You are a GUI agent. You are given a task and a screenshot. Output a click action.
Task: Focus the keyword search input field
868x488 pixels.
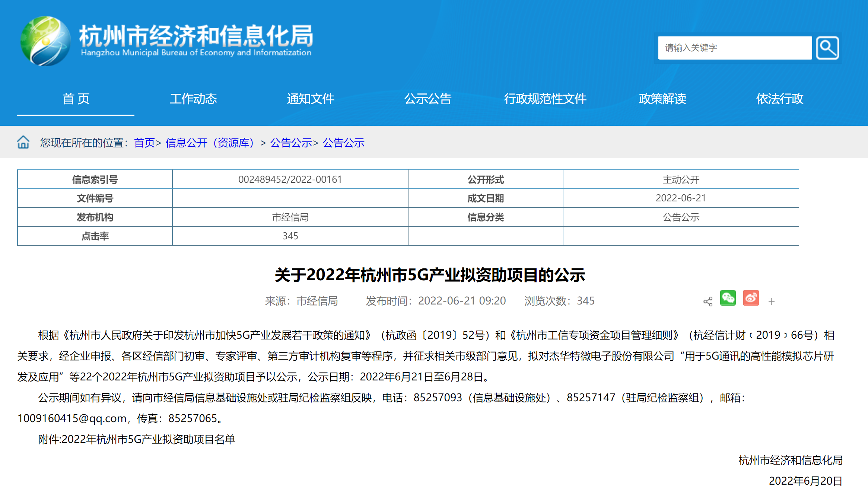tap(734, 48)
